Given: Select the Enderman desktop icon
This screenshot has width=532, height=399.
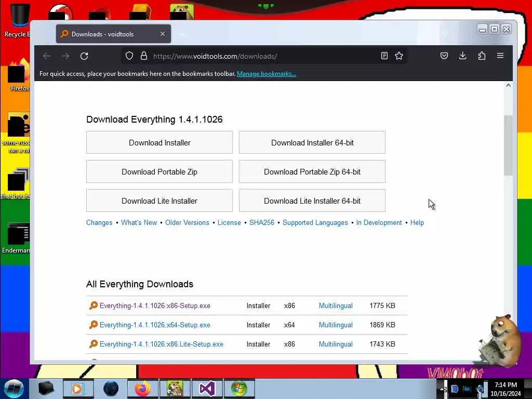Looking at the screenshot, I should point(17,237).
